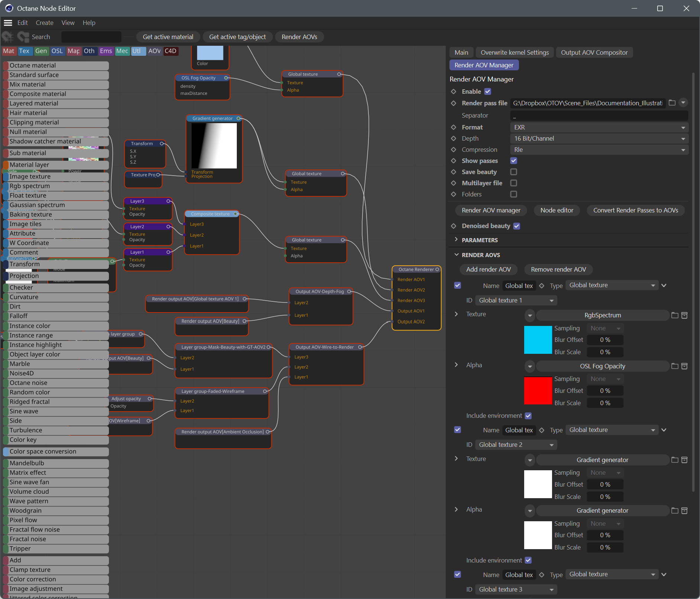
Task: Uncheck the Denoised beauty checkbox
Action: [x=517, y=226]
